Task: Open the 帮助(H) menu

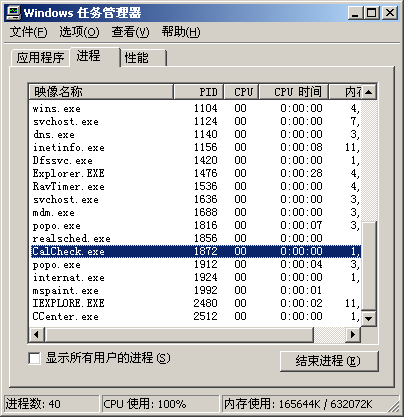Action: (x=181, y=32)
